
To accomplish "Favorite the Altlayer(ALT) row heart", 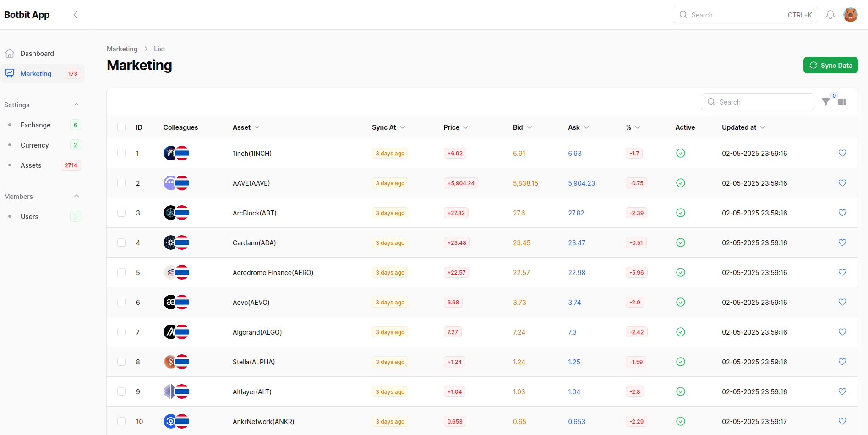I will pyautogui.click(x=842, y=391).
